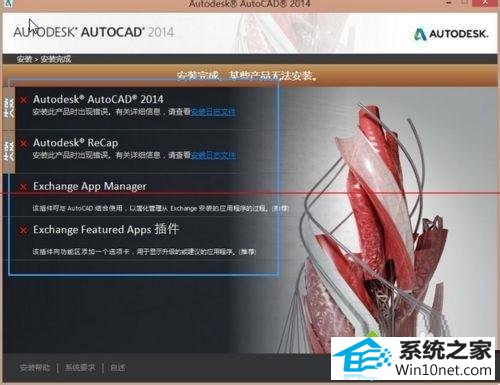Open the 自述 readme link in the footer

[118, 368]
